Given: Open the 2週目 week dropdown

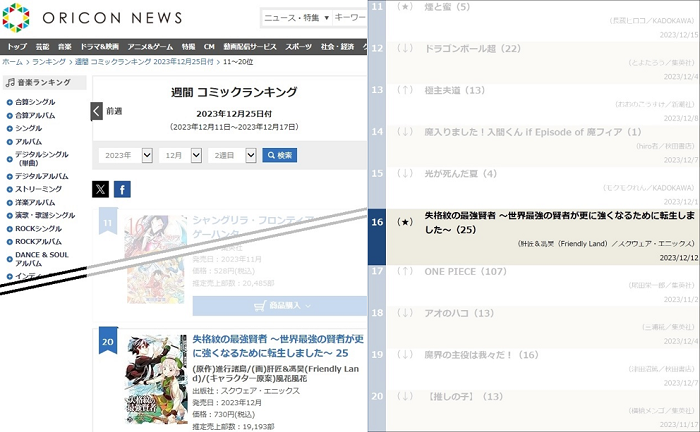Looking at the screenshot, I should pos(232,155).
